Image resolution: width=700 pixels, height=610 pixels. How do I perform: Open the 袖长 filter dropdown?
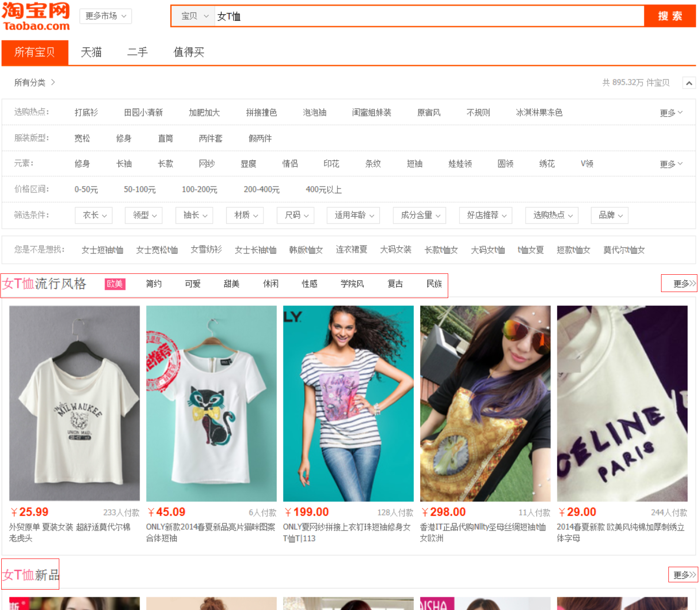coord(195,215)
